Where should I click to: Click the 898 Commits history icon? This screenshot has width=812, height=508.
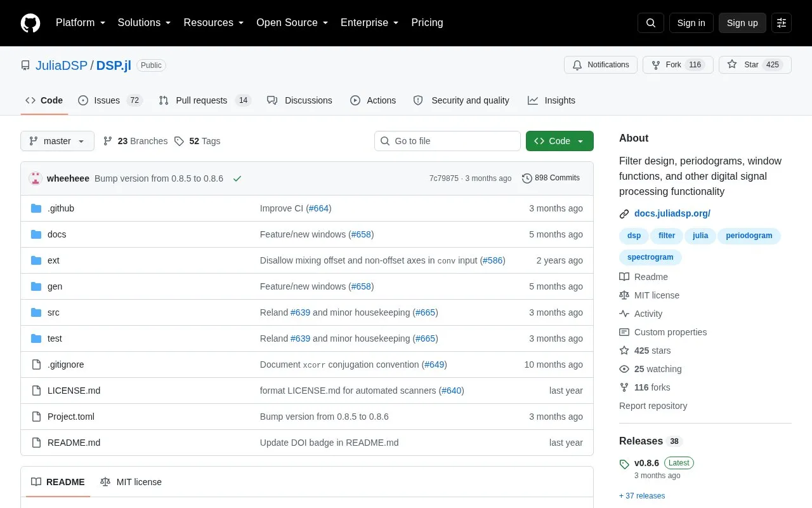click(x=527, y=178)
